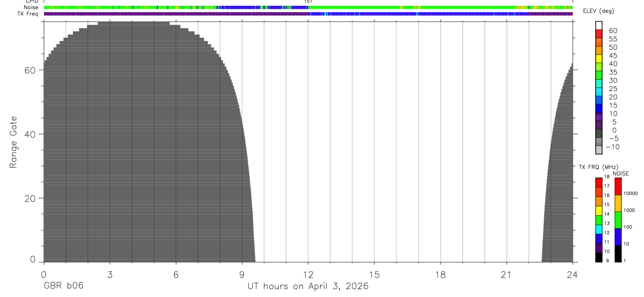Click the ELEV legend value "45"

[613, 56]
